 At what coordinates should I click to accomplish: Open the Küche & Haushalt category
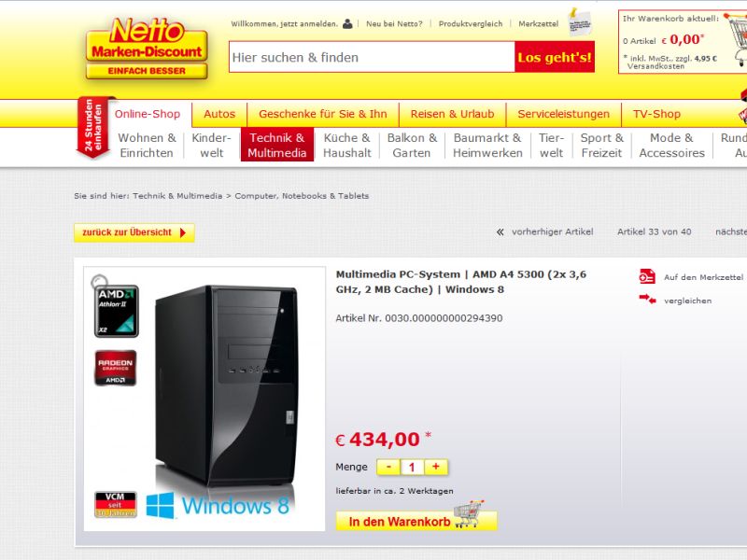pos(346,146)
